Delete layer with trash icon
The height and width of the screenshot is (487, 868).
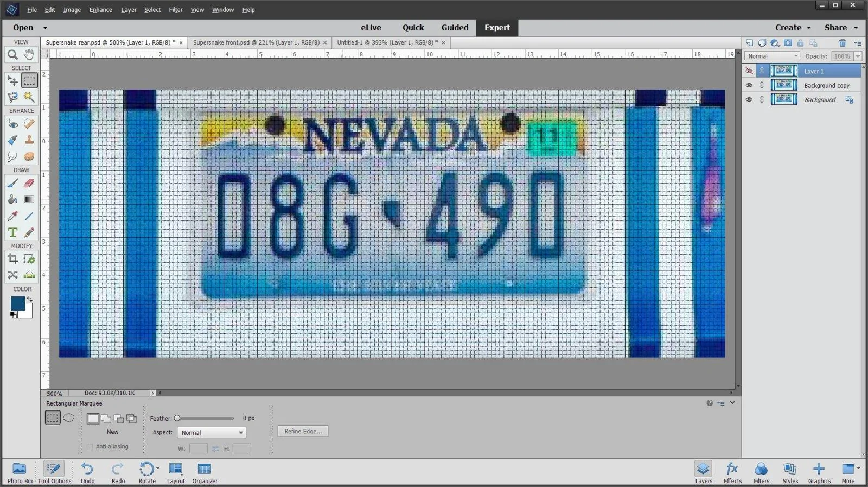click(x=843, y=43)
